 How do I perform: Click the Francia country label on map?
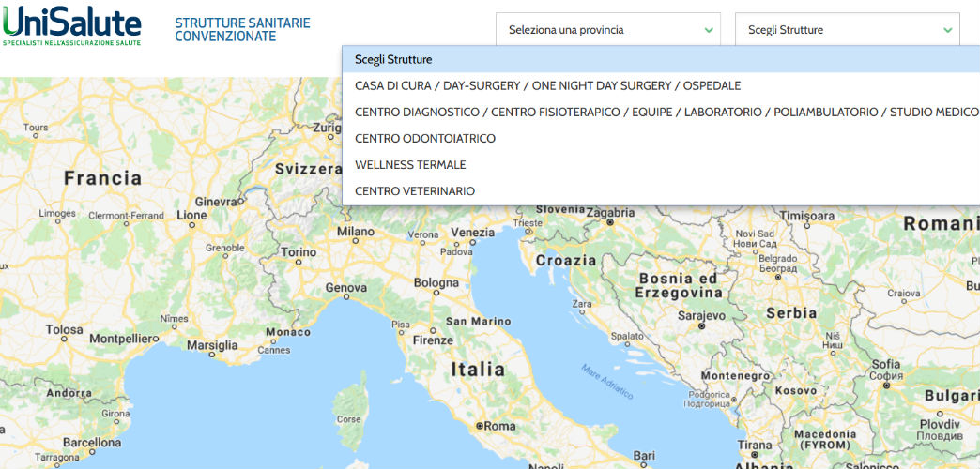point(102,178)
